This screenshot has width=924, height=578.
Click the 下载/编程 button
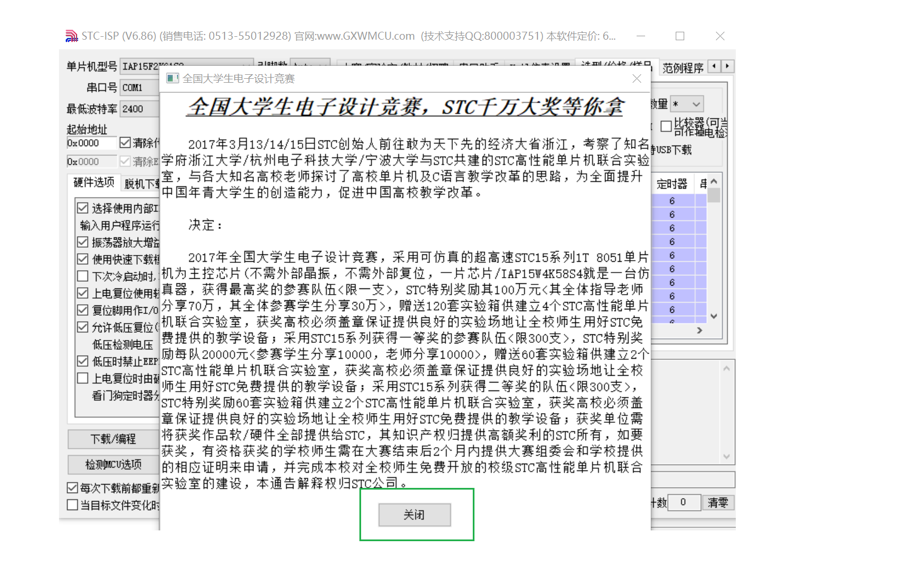pos(113,439)
